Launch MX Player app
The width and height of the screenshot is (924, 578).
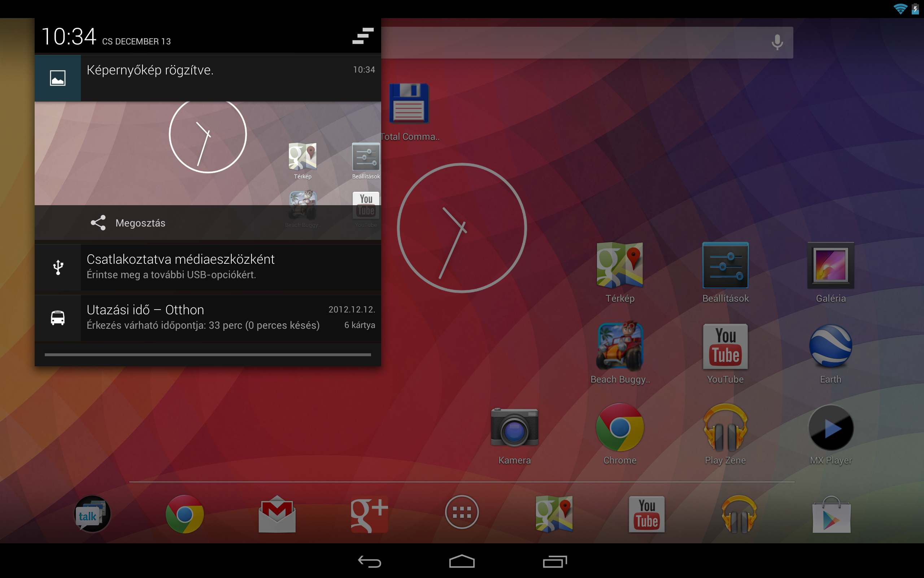[x=831, y=434]
